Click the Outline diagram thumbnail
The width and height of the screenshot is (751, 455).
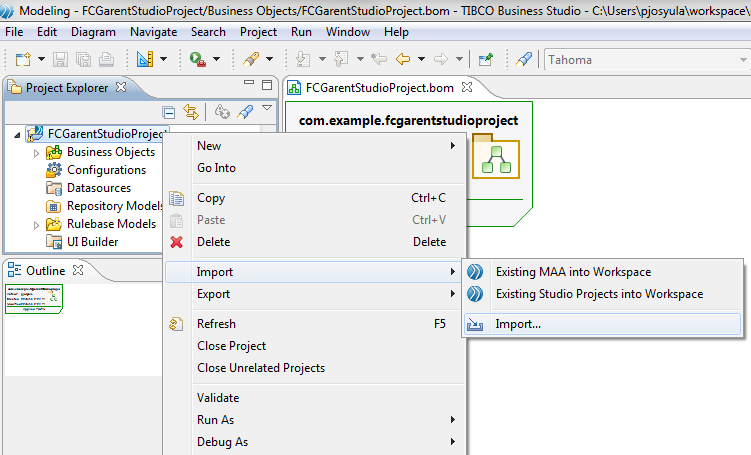pos(34,299)
